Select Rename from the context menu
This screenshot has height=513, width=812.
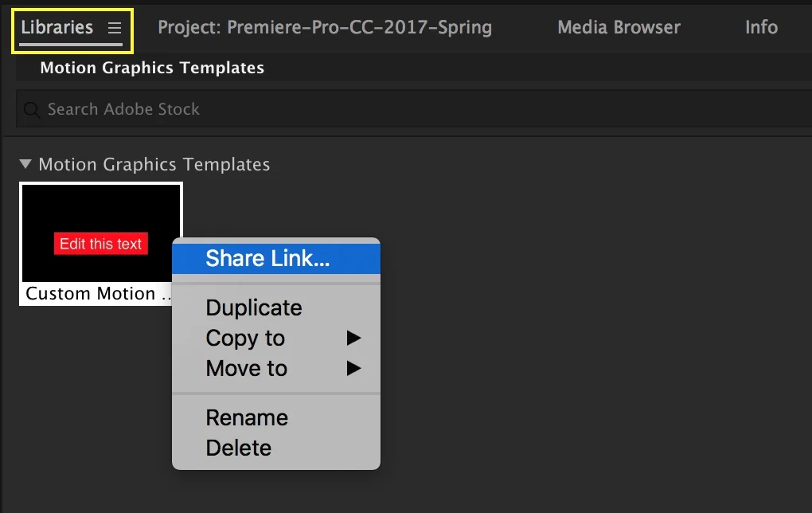click(x=247, y=417)
